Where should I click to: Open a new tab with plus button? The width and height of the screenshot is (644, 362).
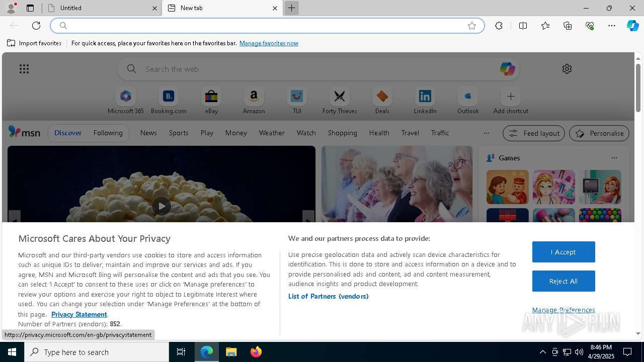(291, 8)
